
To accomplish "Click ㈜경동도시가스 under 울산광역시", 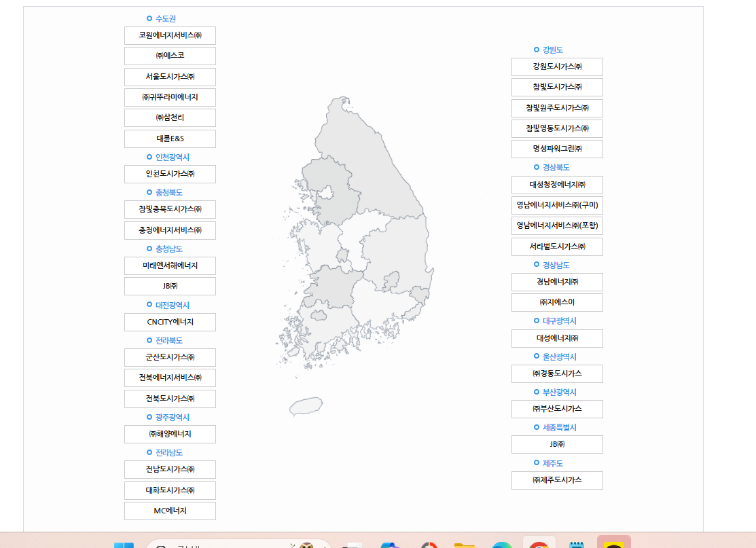I will tap(557, 374).
